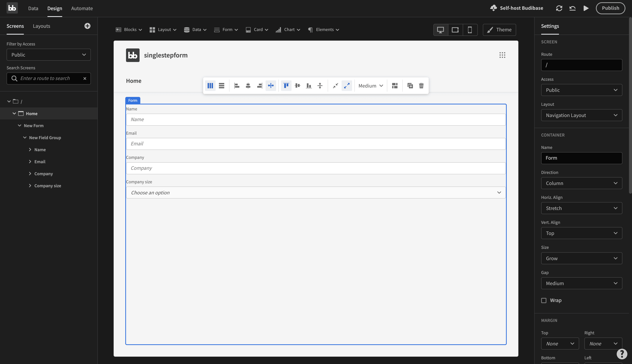
Task: Select row direction icon in floating toolbar
Action: coord(221,85)
